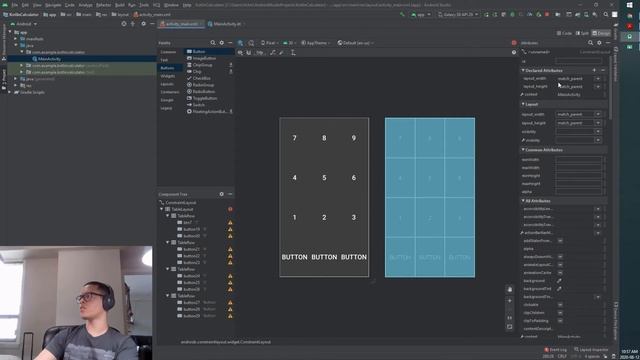The height and width of the screenshot is (360, 640).
Task: Open Palette settings gear
Action: [222, 42]
